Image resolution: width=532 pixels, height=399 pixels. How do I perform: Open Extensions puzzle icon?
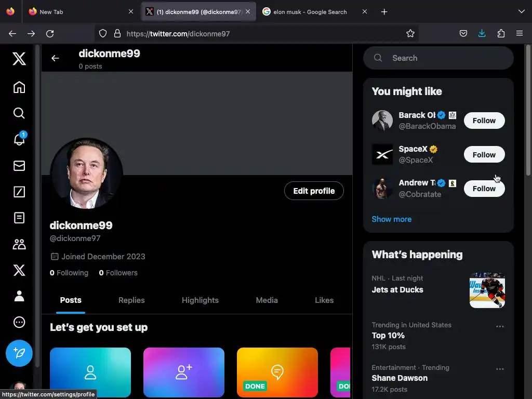pos(501,33)
